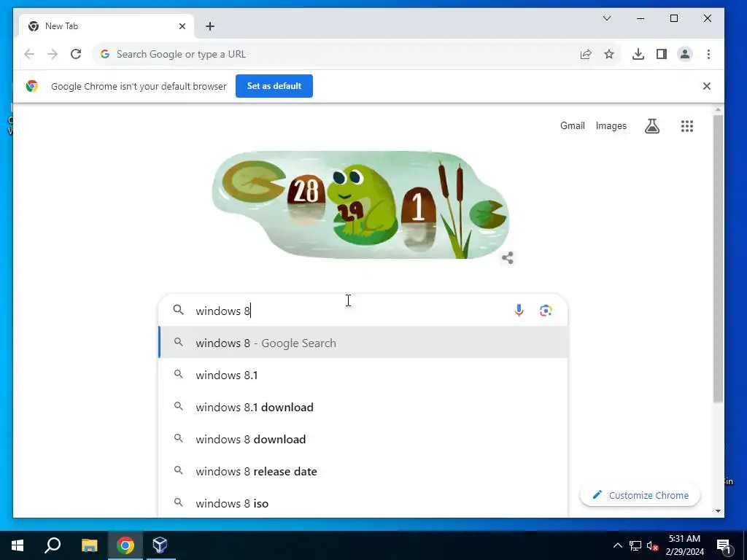Click the network tray icon
Viewport: 747px width, 560px height.
(x=635, y=545)
